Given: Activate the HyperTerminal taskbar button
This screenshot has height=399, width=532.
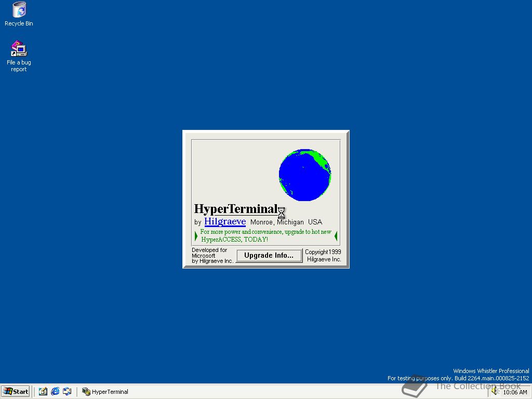Looking at the screenshot, I should pos(105,392).
